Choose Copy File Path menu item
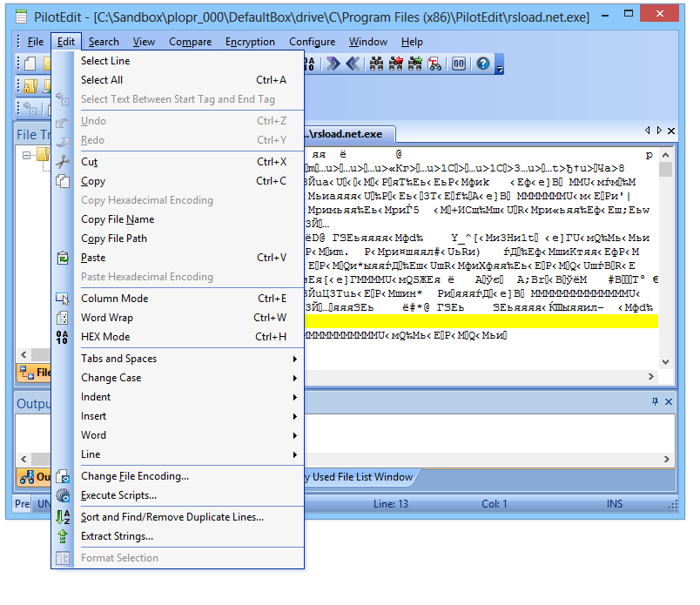 coord(178,239)
